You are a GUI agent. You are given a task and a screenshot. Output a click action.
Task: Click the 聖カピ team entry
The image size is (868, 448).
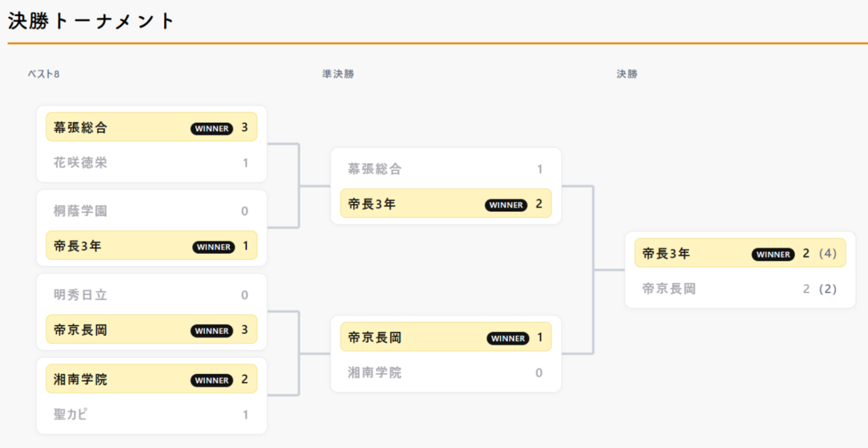pos(151,415)
